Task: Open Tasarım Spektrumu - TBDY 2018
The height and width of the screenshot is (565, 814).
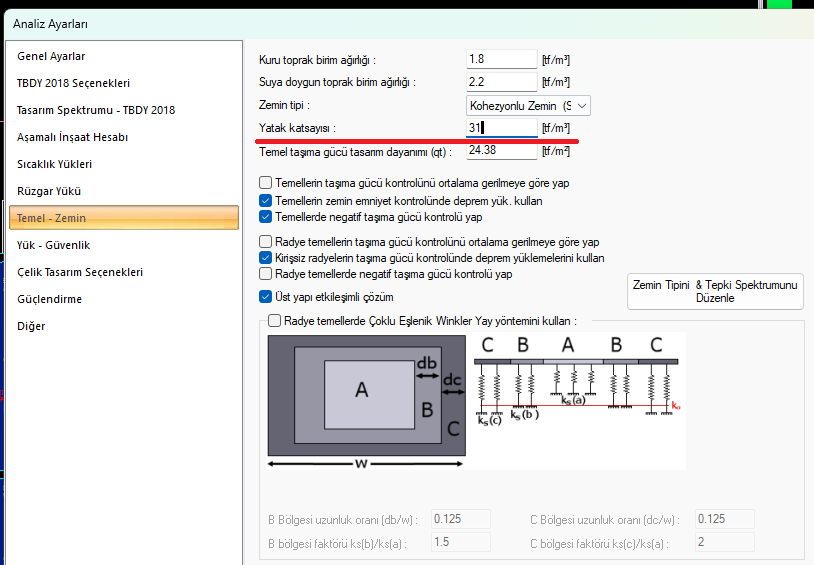Action: tap(96, 110)
